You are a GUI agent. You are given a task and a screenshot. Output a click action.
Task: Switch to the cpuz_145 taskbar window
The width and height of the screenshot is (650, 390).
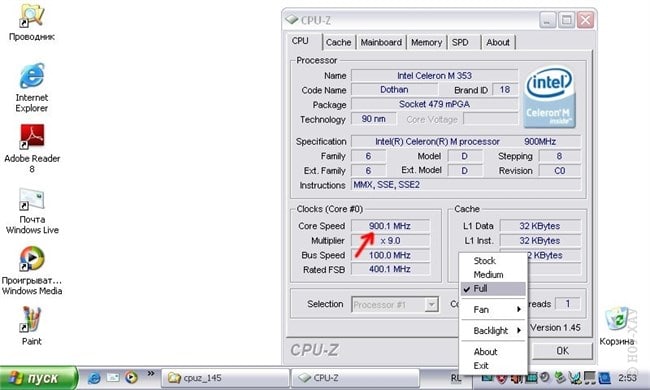[225, 378]
